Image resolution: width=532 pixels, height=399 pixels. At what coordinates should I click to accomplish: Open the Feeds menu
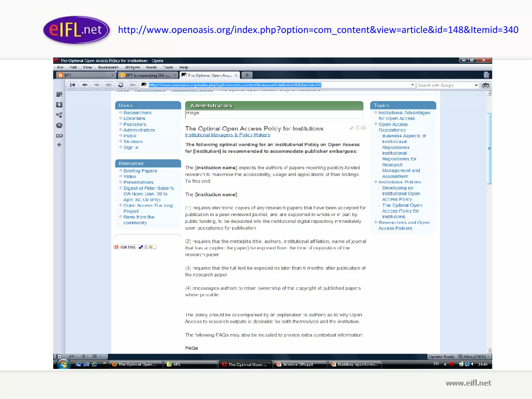(151, 67)
